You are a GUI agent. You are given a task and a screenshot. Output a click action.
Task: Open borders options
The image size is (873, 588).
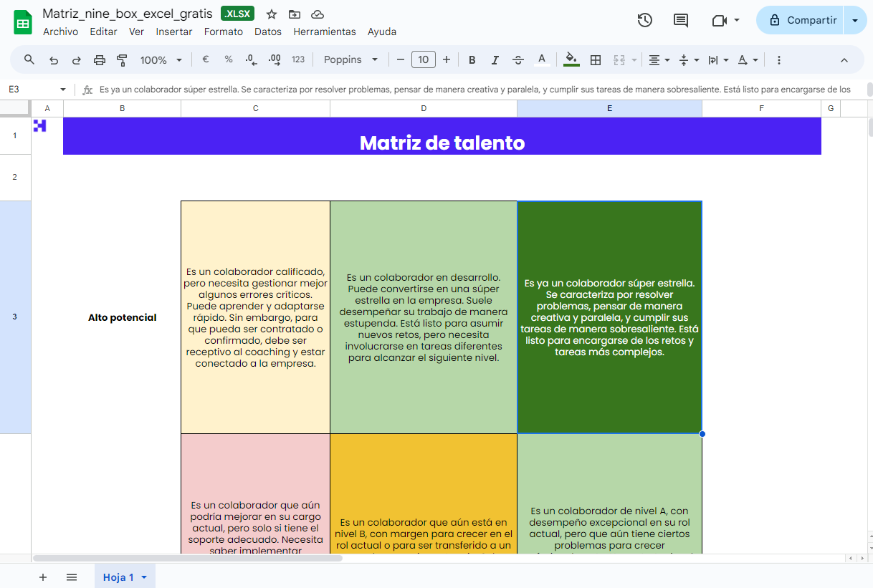pos(596,59)
